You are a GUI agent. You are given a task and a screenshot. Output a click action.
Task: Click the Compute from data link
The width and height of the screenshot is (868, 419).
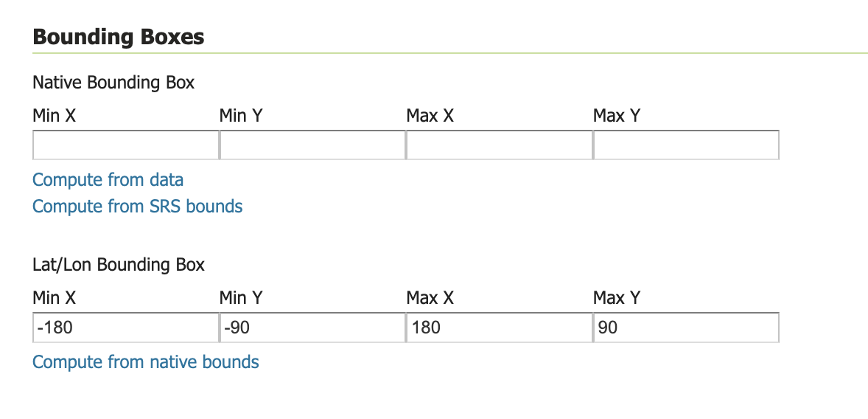[x=108, y=180]
